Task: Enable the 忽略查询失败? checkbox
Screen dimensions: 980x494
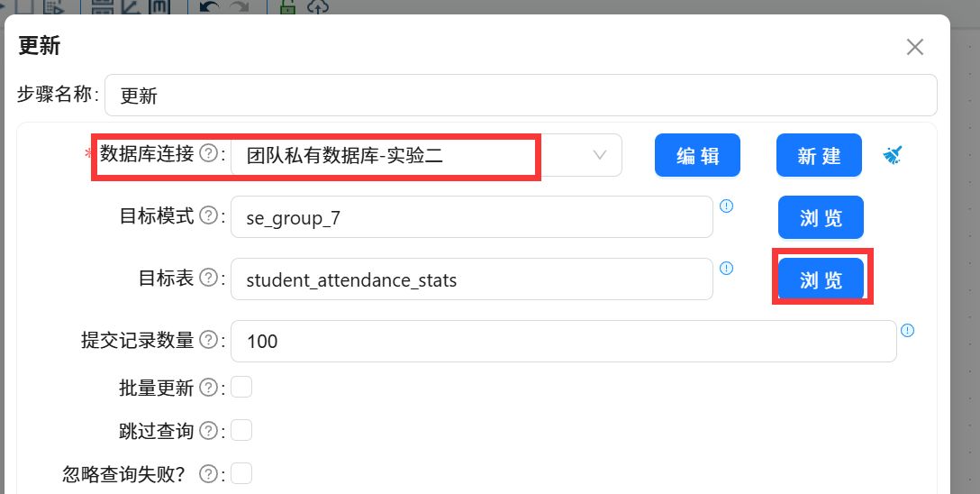Action: click(241, 473)
